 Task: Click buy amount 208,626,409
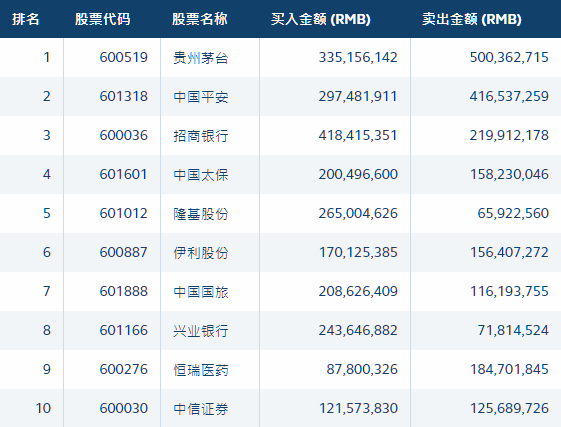tap(358, 291)
